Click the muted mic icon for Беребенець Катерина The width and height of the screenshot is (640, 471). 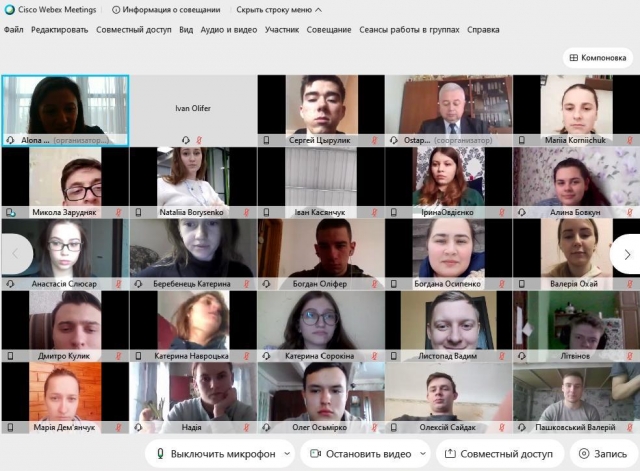pos(246,284)
